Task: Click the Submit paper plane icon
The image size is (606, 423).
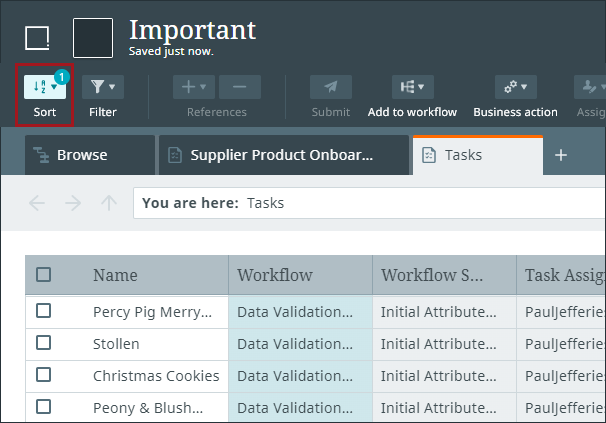Action: [x=330, y=88]
